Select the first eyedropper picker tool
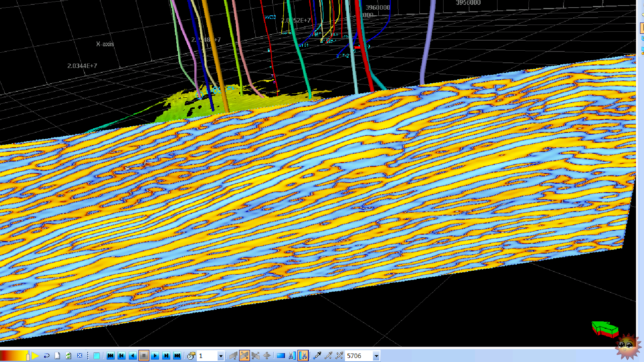The height and width of the screenshot is (362, 644). [317, 356]
